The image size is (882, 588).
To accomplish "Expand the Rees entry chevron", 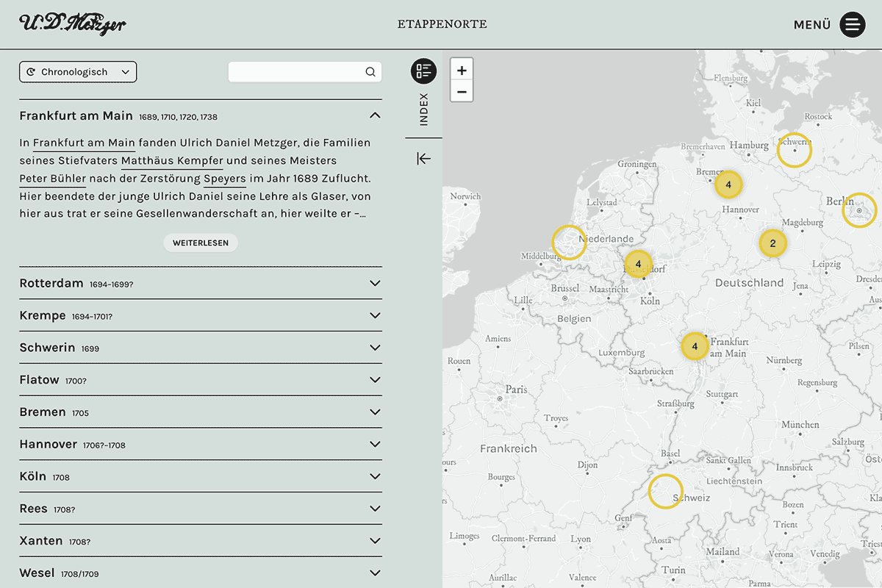I will (375, 509).
